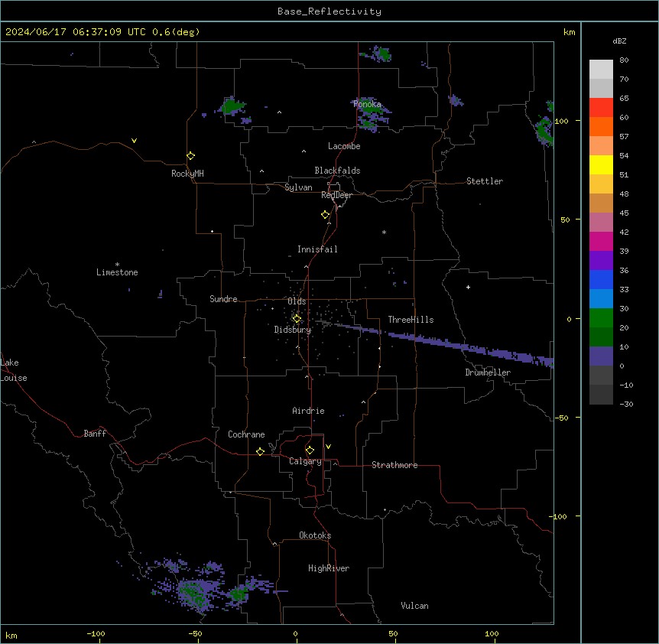Screen dimensions: 659x644
Task: Click the white asterisk east of Innisfail
Action: pyautogui.click(x=384, y=232)
